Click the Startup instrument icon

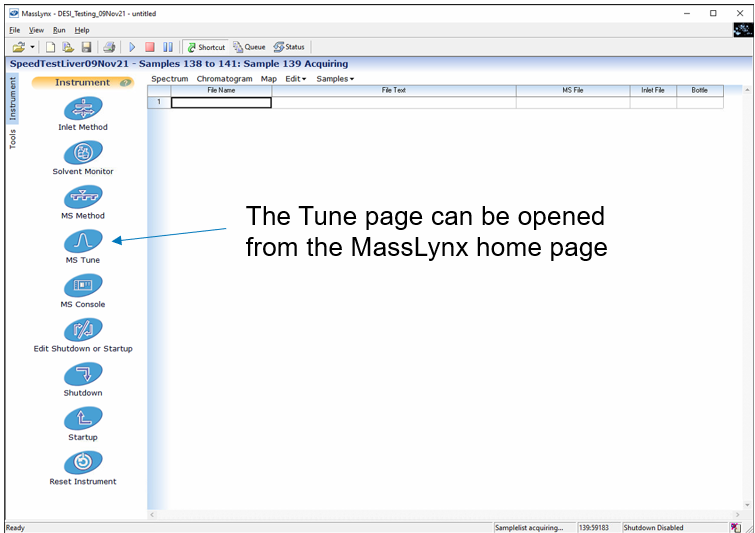pos(83,418)
